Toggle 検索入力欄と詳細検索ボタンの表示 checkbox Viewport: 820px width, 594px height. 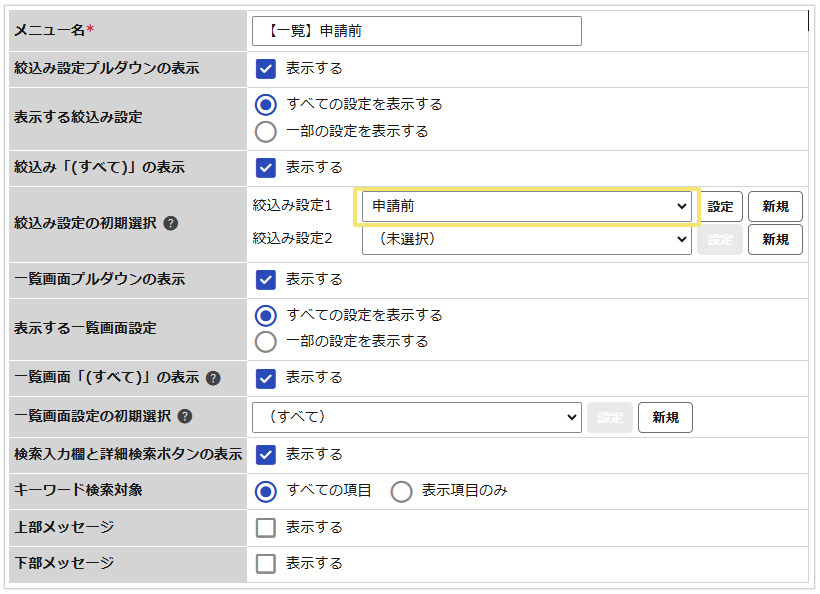click(x=266, y=455)
